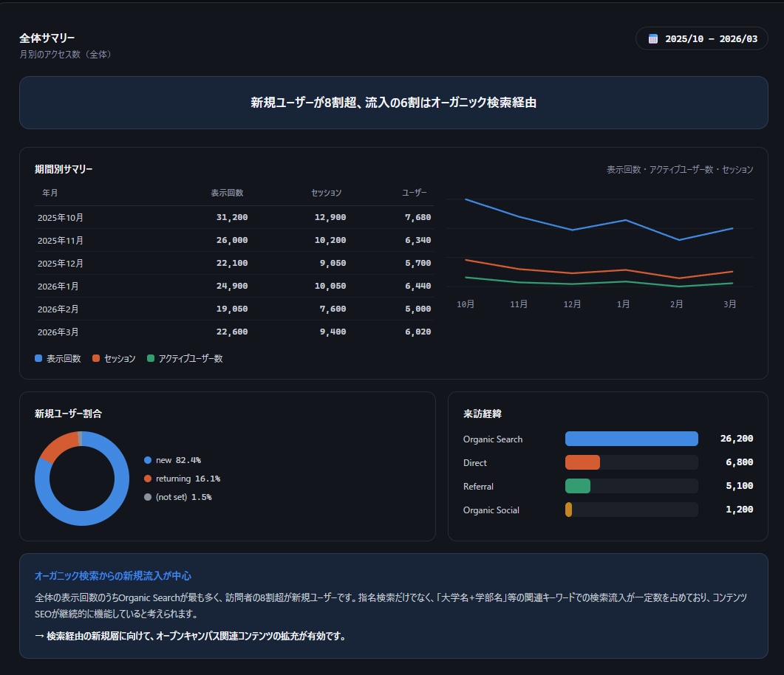Click the returning 16.1% donut legend entry

[x=182, y=479]
